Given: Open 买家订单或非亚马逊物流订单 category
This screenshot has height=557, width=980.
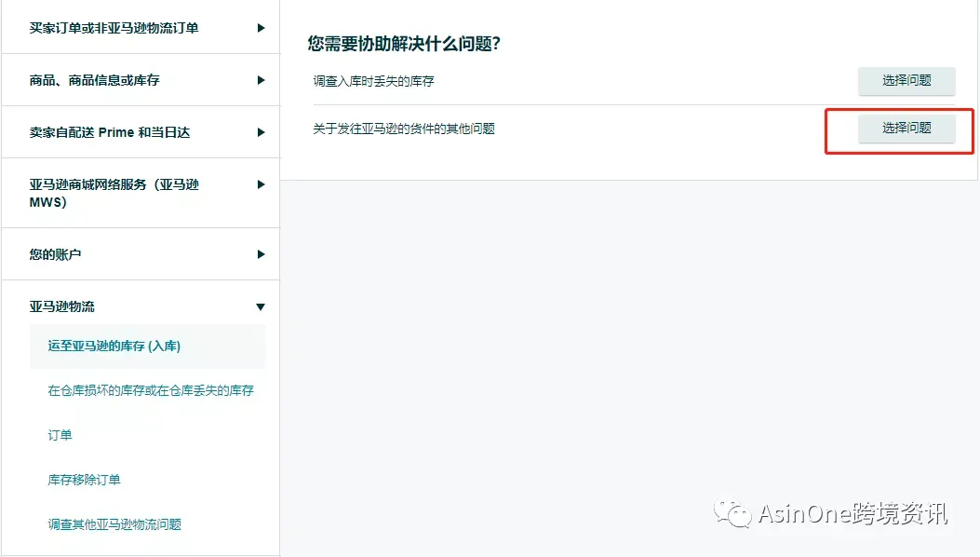Looking at the screenshot, I should coord(114,28).
